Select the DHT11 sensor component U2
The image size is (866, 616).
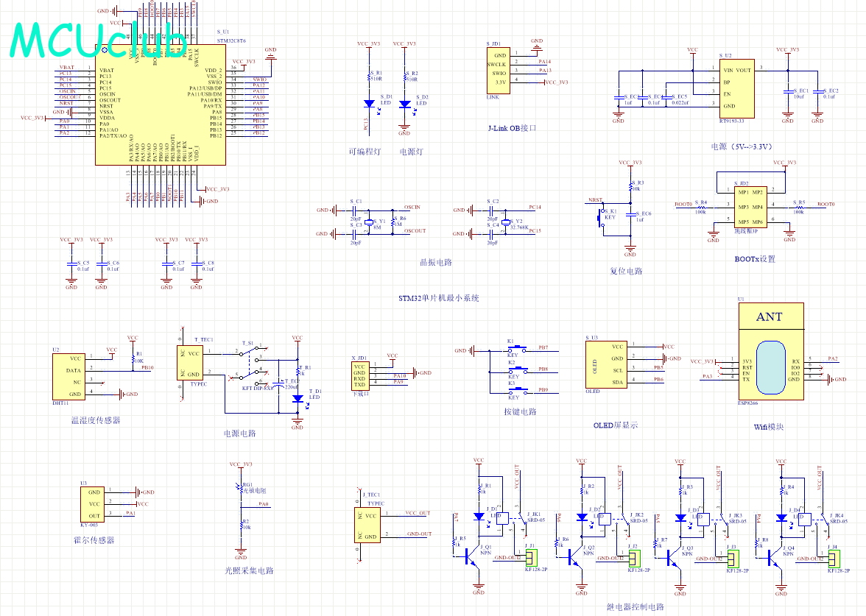coord(68,376)
